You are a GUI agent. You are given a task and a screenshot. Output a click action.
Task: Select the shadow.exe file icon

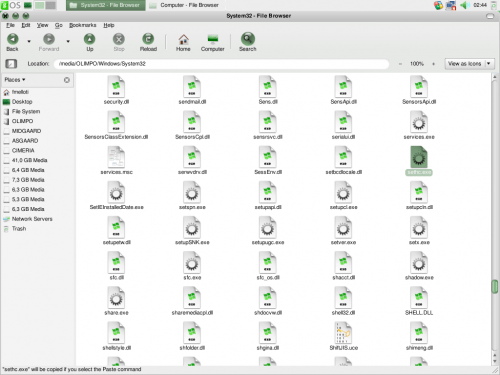click(x=419, y=262)
